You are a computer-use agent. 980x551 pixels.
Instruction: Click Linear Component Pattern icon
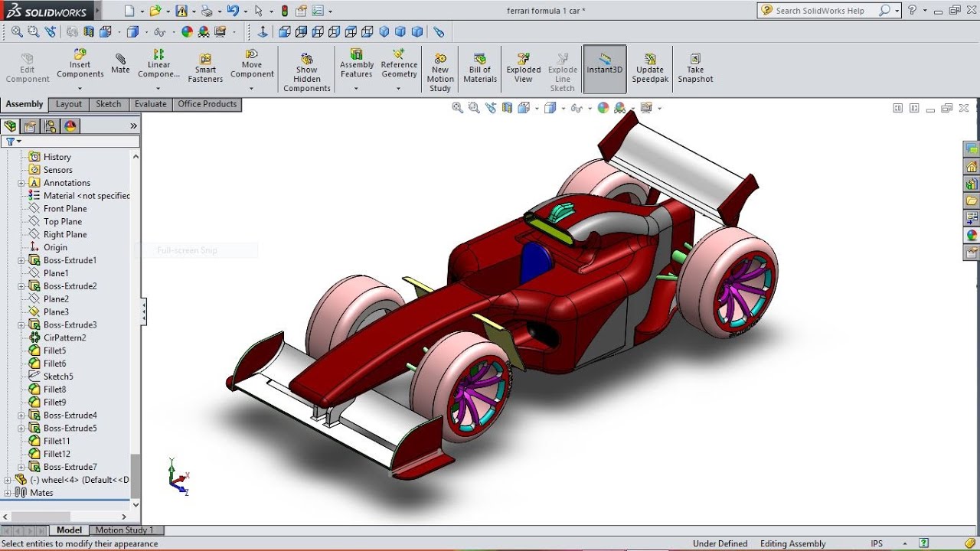tap(158, 54)
